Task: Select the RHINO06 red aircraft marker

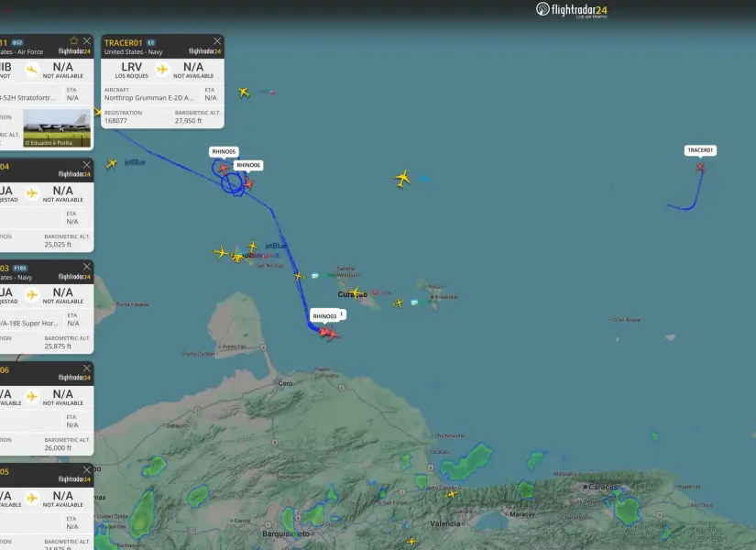Action: pos(247,183)
